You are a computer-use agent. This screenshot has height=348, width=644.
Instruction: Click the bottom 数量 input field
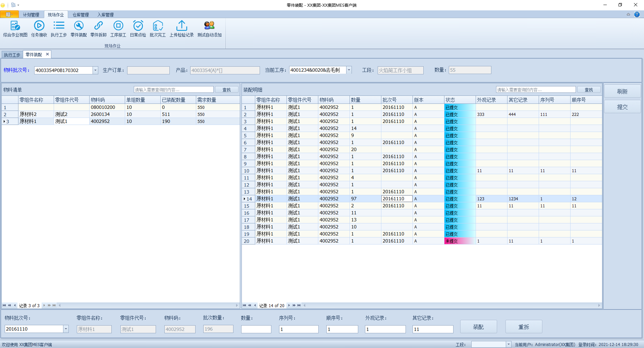tap(256, 329)
